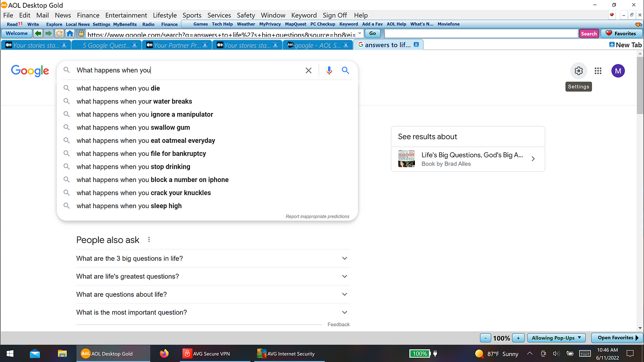Click the Google search text box
This screenshot has width=644, height=362.
[x=189, y=70]
